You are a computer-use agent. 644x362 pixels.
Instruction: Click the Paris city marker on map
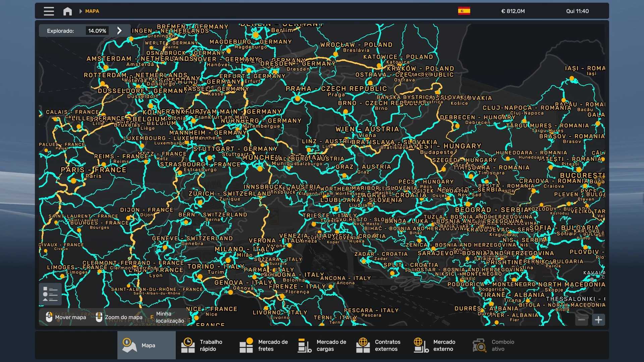(73, 181)
